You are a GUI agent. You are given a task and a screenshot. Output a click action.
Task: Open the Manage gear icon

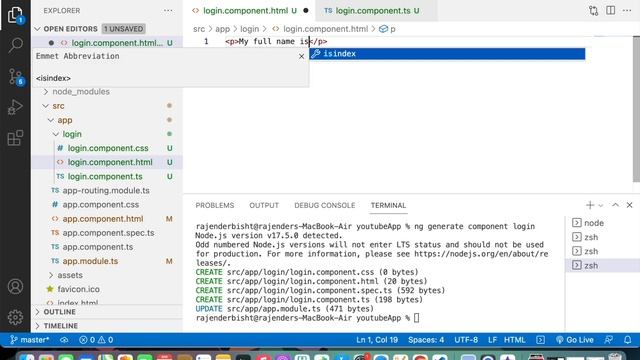15,317
